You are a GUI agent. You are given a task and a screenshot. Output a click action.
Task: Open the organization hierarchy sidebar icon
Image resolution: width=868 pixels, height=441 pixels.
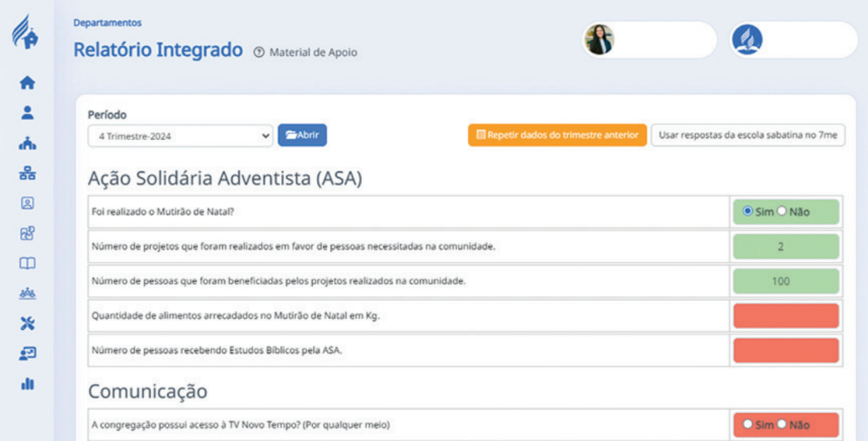tap(27, 173)
